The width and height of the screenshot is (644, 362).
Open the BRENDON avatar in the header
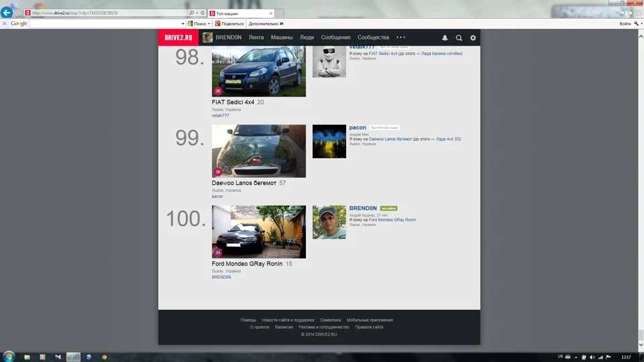pos(207,38)
